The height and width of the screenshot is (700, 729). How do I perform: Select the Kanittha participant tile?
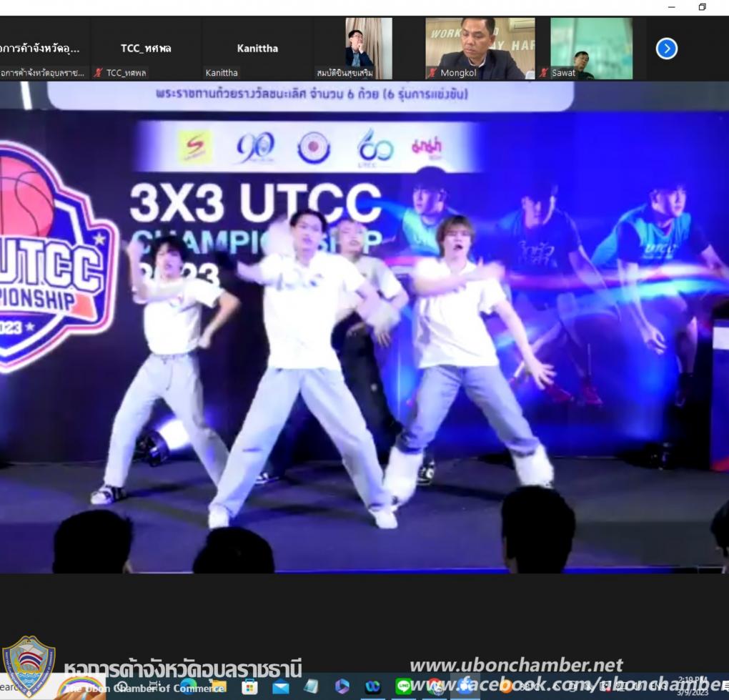257,49
